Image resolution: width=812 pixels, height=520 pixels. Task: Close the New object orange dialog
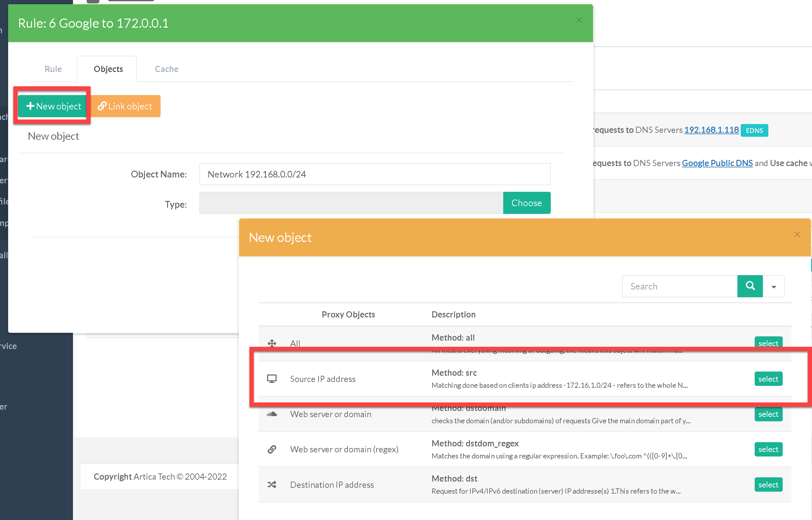pyautogui.click(x=797, y=234)
